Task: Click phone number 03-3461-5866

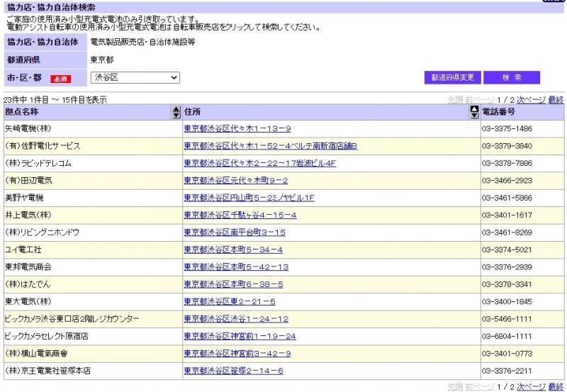Action: [507, 198]
